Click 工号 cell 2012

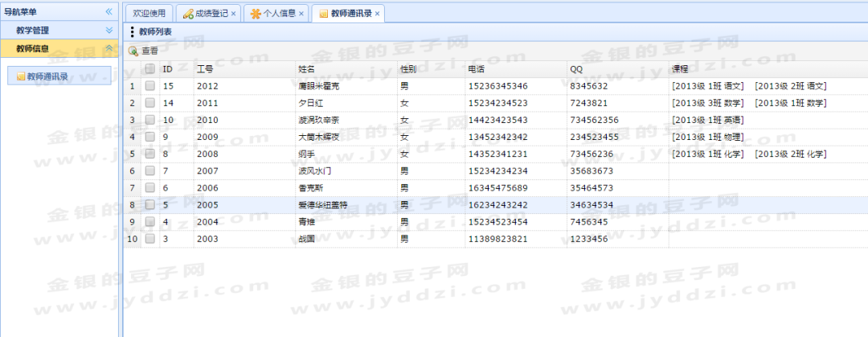point(207,86)
